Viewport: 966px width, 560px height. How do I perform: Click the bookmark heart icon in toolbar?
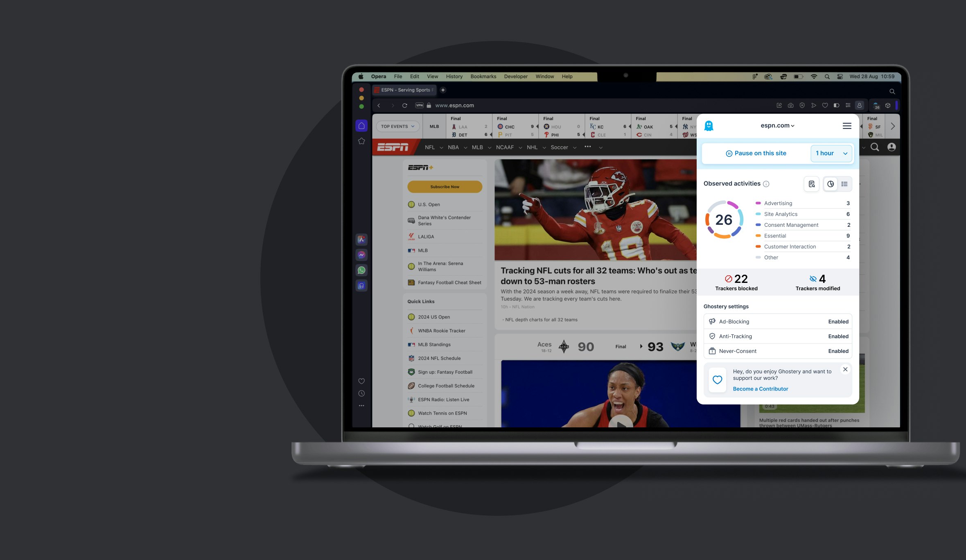click(825, 105)
